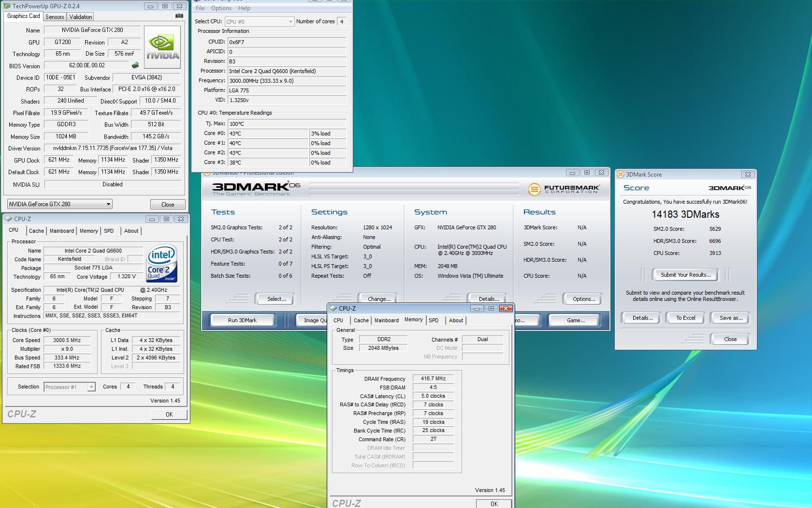Click the DRAM Frequency value 416.7 MHz
This screenshot has height=508, width=812.
433,379
